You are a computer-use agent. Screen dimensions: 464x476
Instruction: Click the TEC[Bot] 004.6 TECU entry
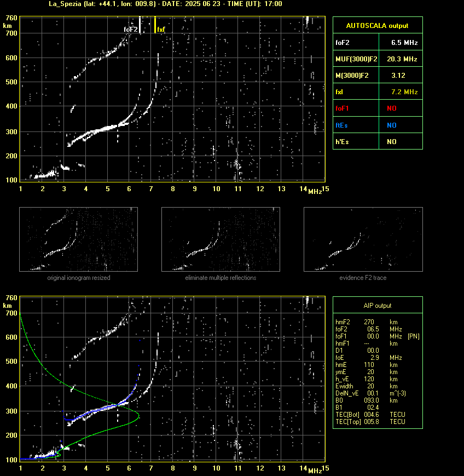click(370, 414)
